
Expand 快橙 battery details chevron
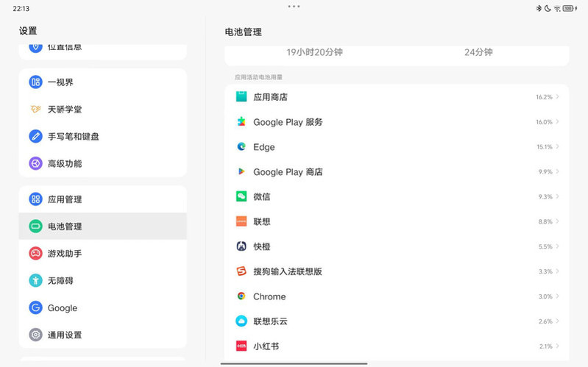[x=558, y=246]
